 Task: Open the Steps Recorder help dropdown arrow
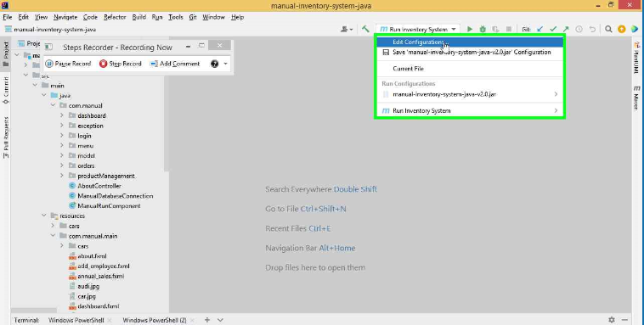(225, 64)
